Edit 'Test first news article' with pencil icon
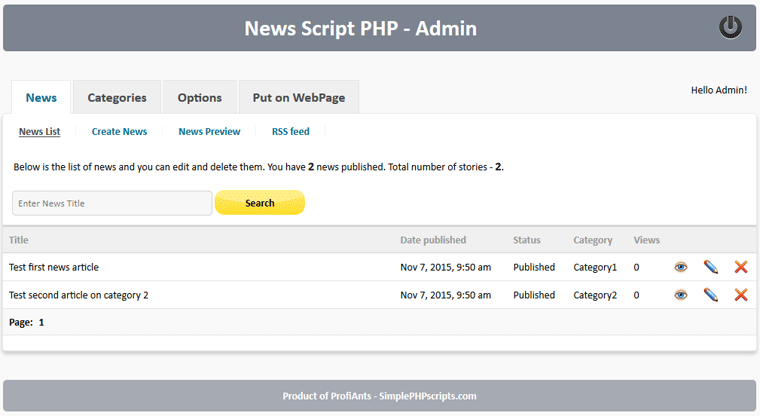The image size is (760, 416). [711, 267]
